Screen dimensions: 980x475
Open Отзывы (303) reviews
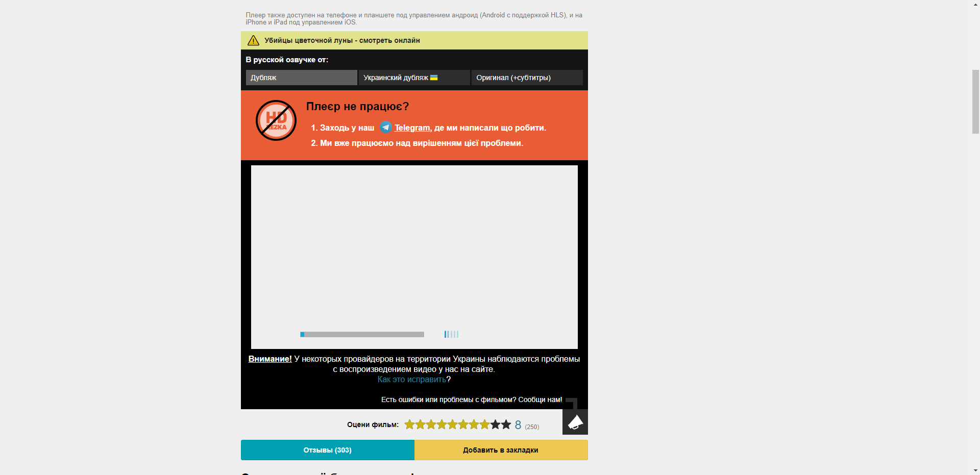click(327, 450)
